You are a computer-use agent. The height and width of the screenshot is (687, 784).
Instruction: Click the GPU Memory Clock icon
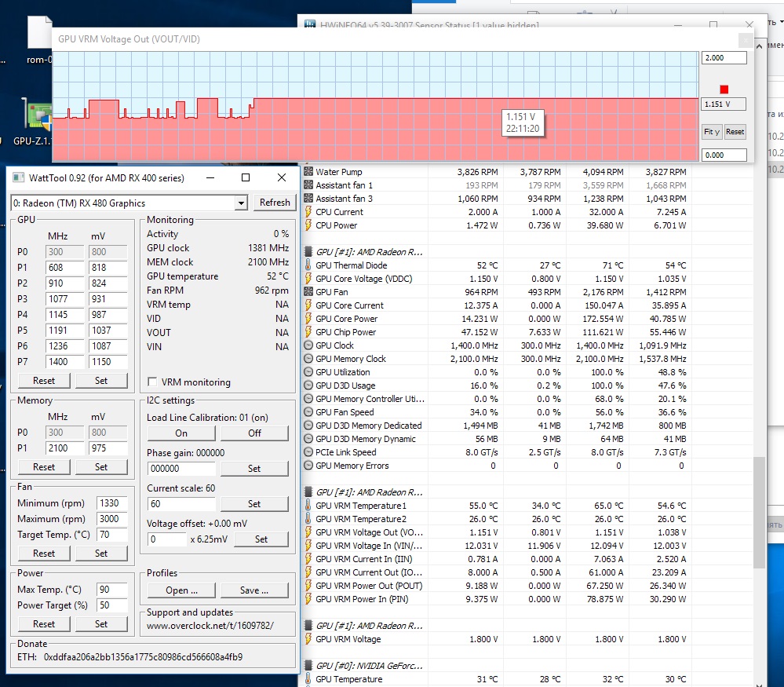308,359
